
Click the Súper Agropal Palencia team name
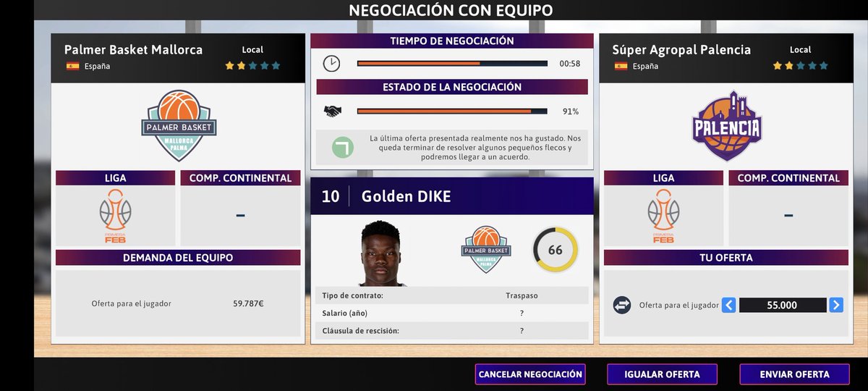(681, 50)
